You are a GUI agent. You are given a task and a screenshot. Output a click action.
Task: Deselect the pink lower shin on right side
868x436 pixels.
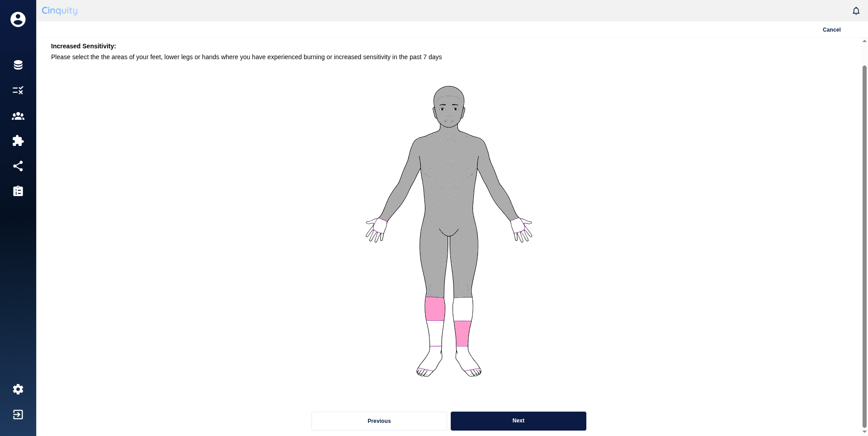coord(462,334)
